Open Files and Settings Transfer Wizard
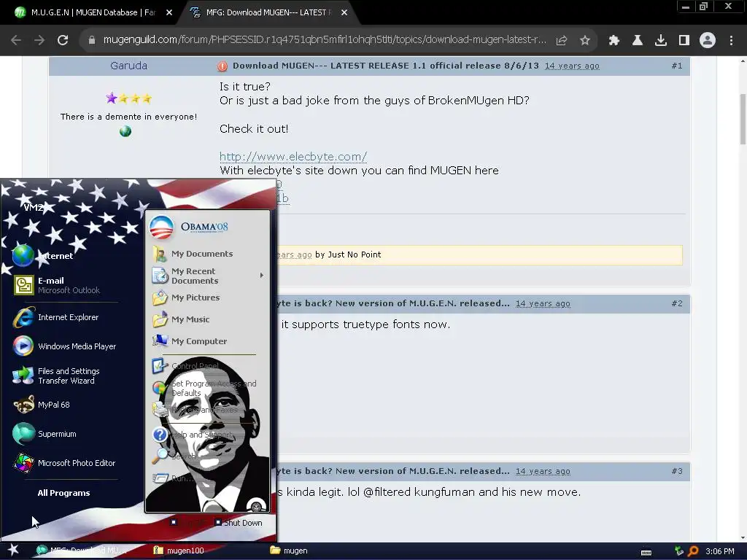 [x=56, y=376]
